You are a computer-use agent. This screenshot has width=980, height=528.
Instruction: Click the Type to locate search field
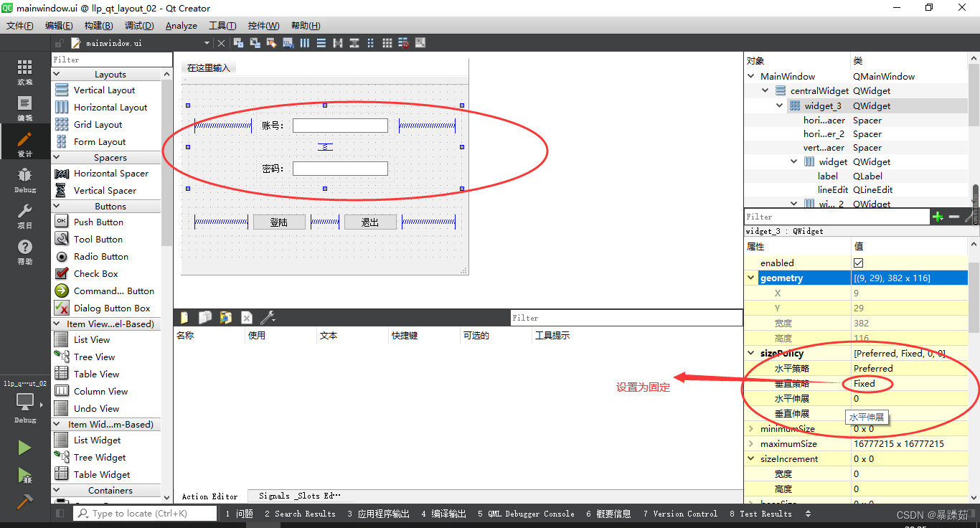coord(146,514)
